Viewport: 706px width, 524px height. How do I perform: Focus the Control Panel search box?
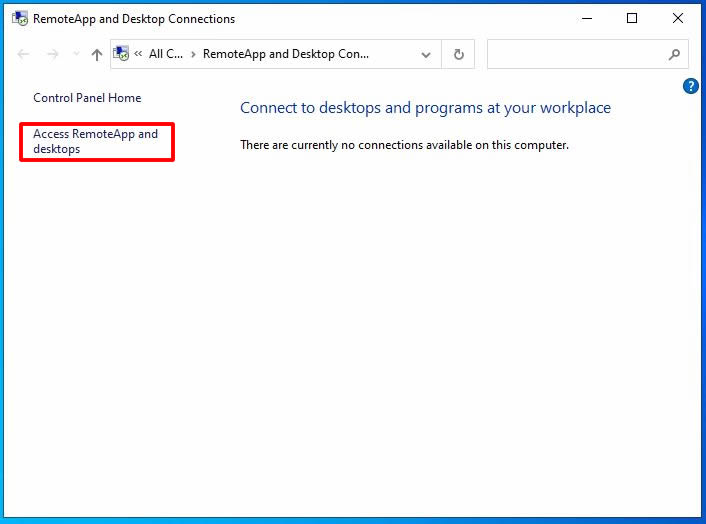(588, 54)
